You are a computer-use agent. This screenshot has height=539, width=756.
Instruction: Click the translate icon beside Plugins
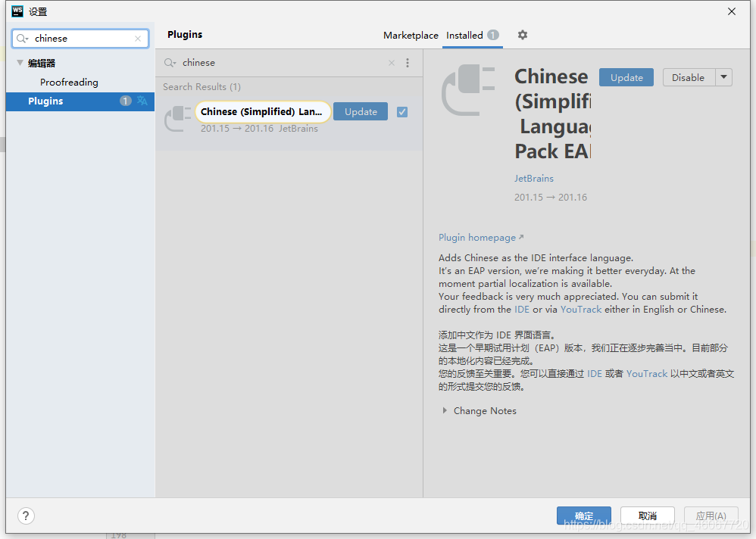(x=142, y=101)
